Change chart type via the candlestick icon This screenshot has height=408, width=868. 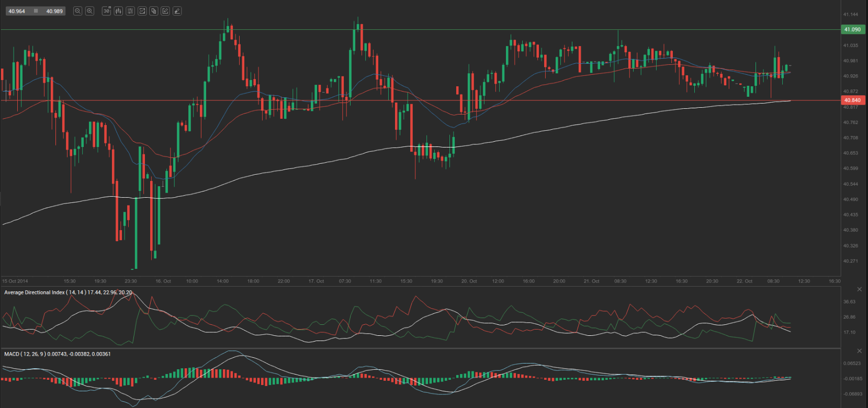(x=118, y=11)
